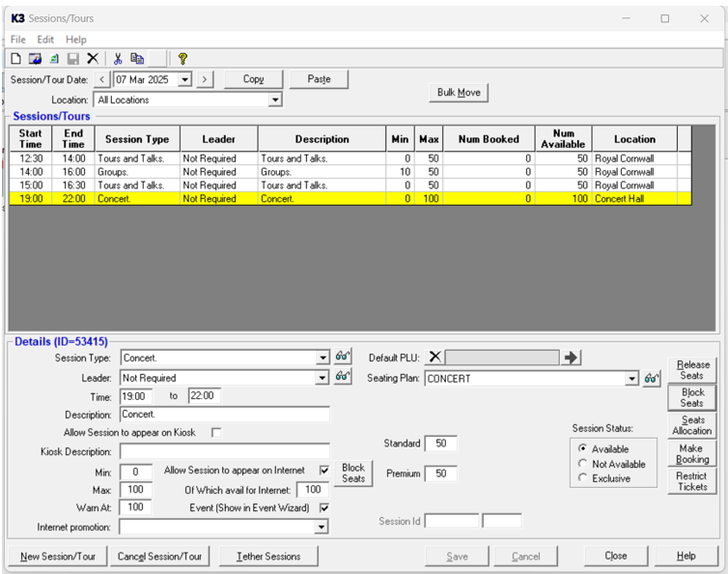Clear Default PLU with the X icon
Screen dimensions: 728x574
(x=434, y=358)
